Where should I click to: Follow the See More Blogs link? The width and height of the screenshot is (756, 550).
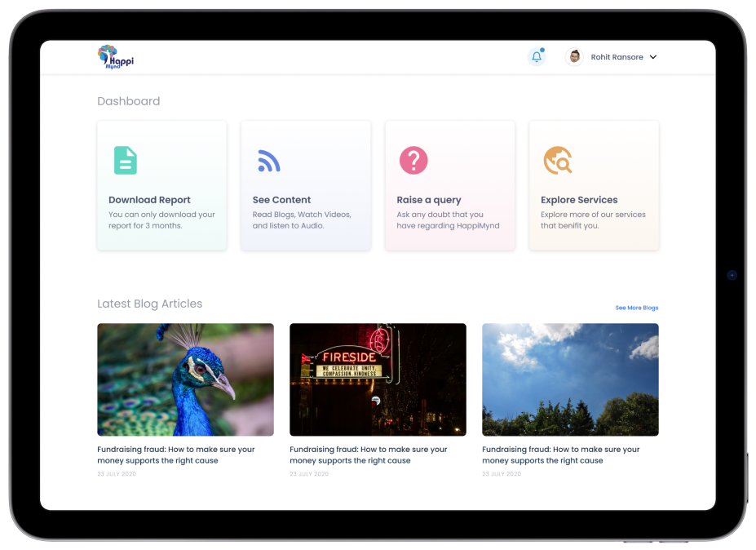[x=636, y=308]
